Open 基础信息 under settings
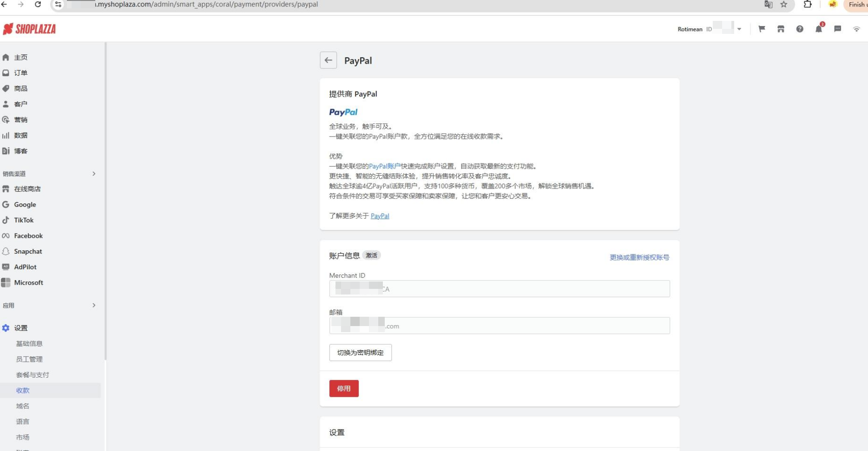 [29, 344]
